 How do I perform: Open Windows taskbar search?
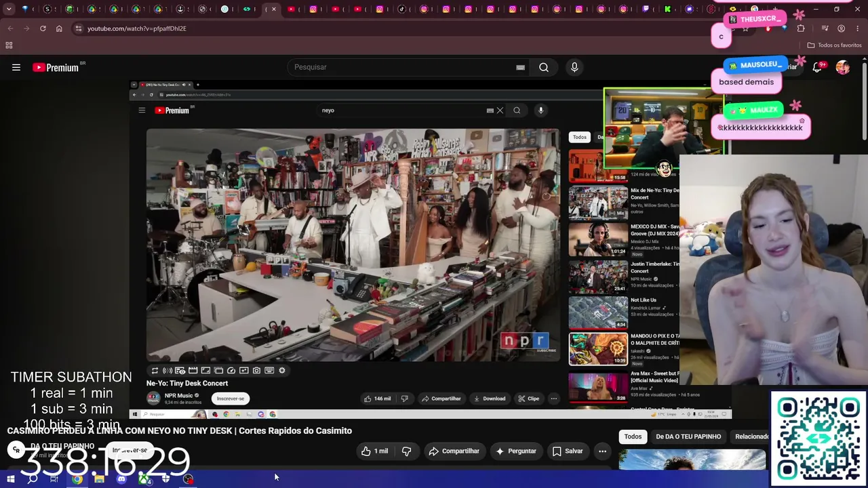pos(33,479)
